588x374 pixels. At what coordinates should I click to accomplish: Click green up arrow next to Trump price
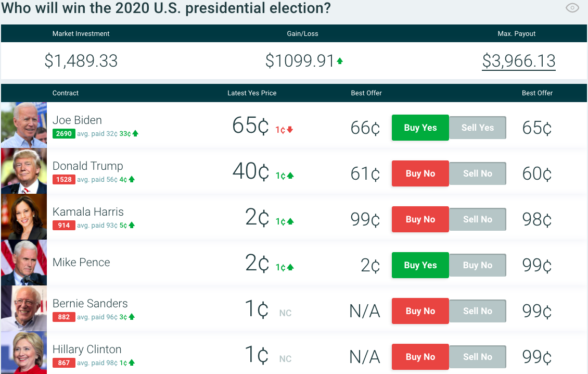tap(290, 176)
